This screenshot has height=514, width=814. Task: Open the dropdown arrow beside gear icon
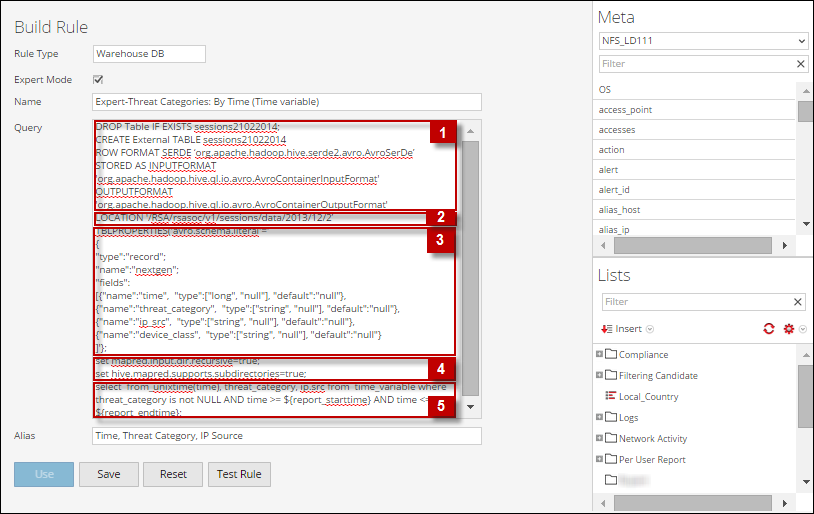[x=803, y=329]
